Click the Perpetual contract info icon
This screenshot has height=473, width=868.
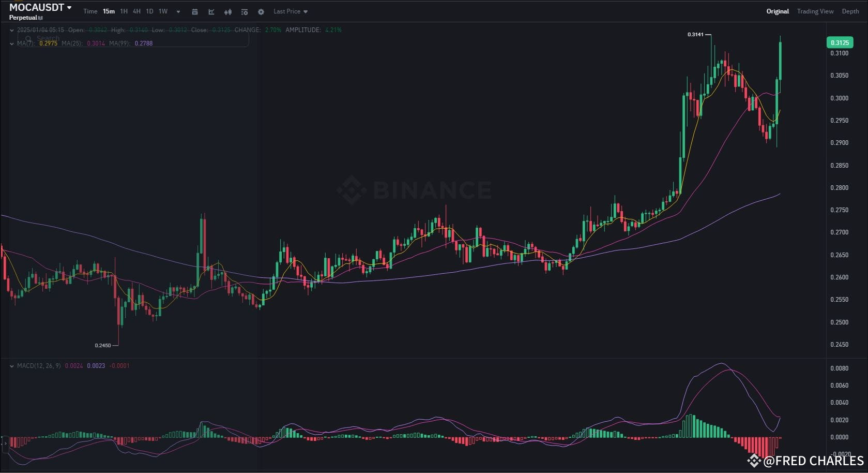coord(41,17)
